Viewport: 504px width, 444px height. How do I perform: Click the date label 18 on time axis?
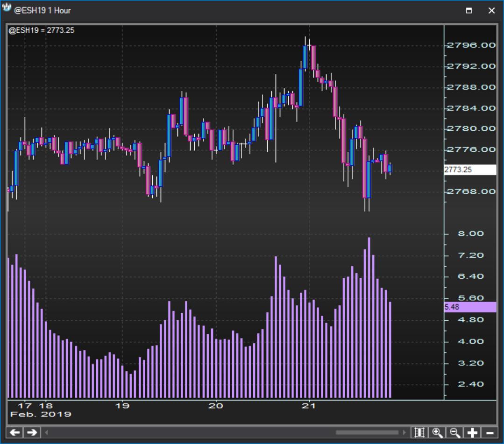[46, 406]
